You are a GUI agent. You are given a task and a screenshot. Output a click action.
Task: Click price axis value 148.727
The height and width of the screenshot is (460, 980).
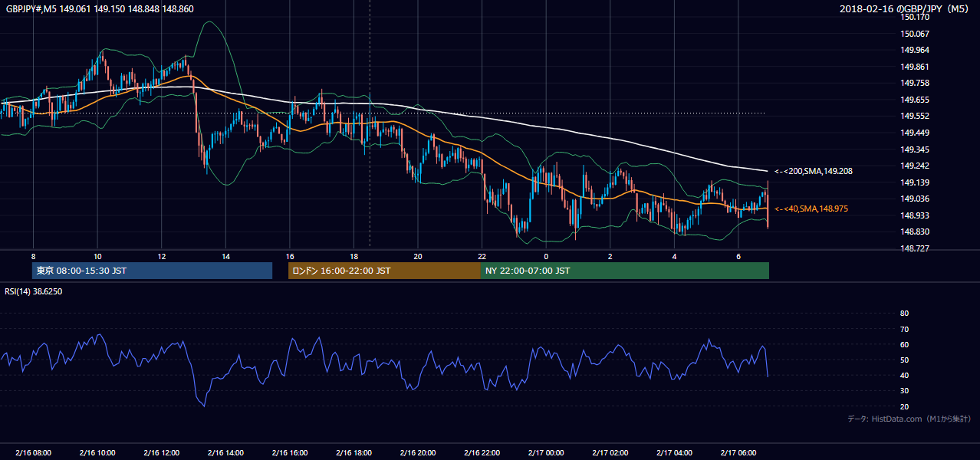click(915, 249)
